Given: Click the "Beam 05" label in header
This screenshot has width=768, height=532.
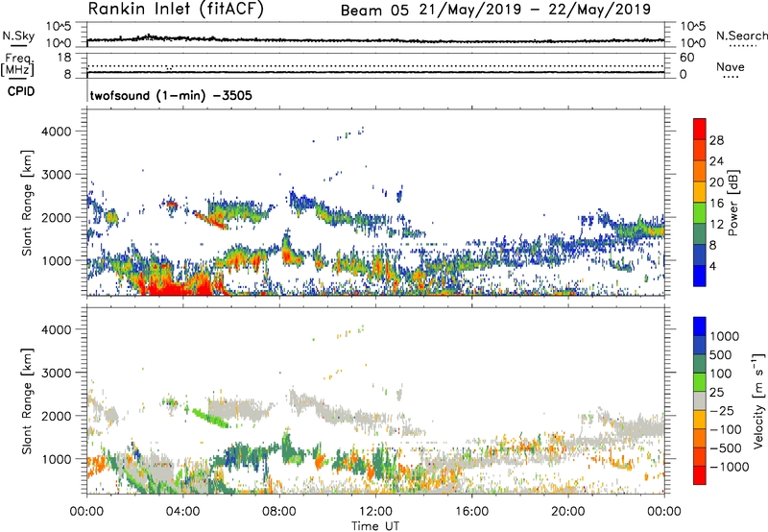Looking at the screenshot, I should click(374, 11).
